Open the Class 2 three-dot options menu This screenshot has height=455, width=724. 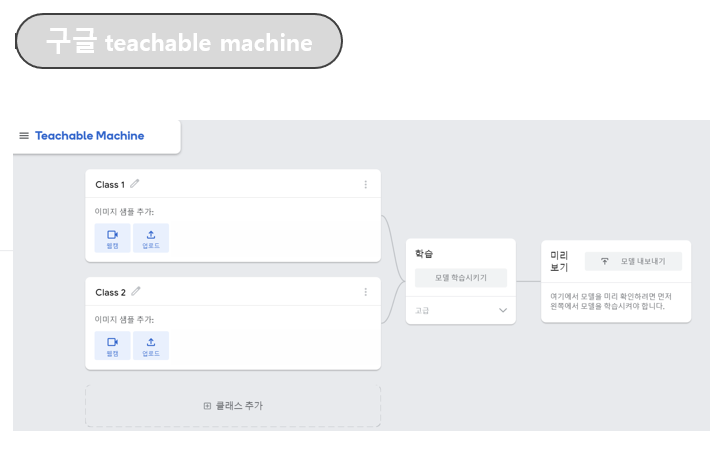366,292
